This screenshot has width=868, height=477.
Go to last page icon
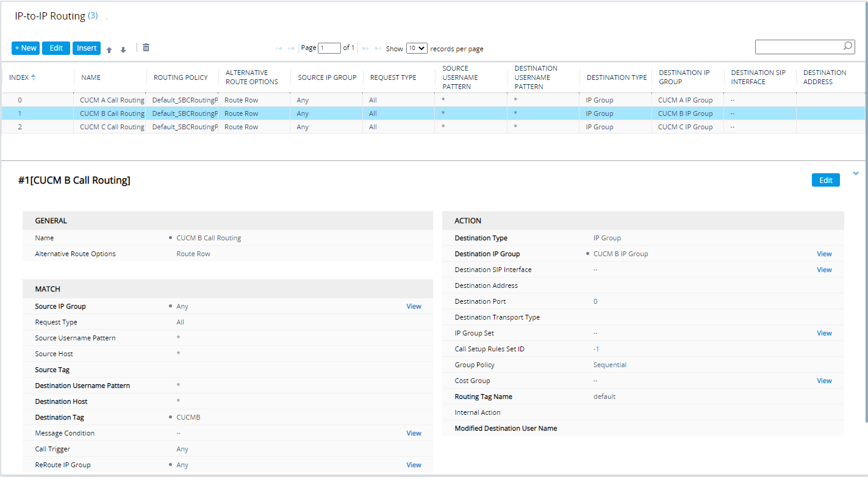378,48
